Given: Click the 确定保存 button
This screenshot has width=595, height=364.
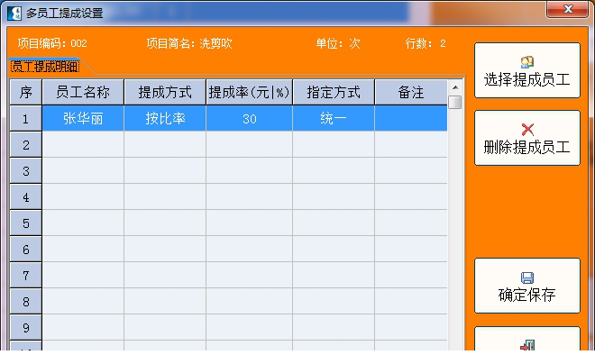Looking at the screenshot, I should (x=527, y=286).
